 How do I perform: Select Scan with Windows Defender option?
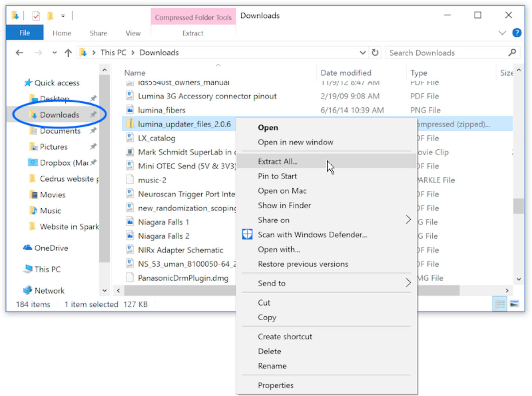point(312,235)
